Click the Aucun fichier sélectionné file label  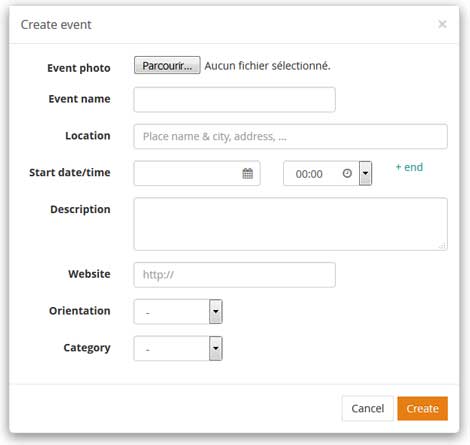(267, 66)
